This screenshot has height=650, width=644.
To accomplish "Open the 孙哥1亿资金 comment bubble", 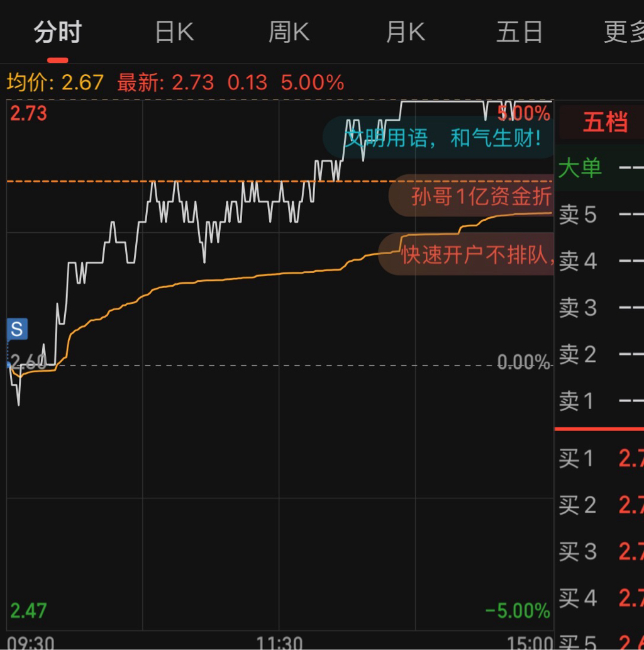I will pyautogui.click(x=471, y=196).
